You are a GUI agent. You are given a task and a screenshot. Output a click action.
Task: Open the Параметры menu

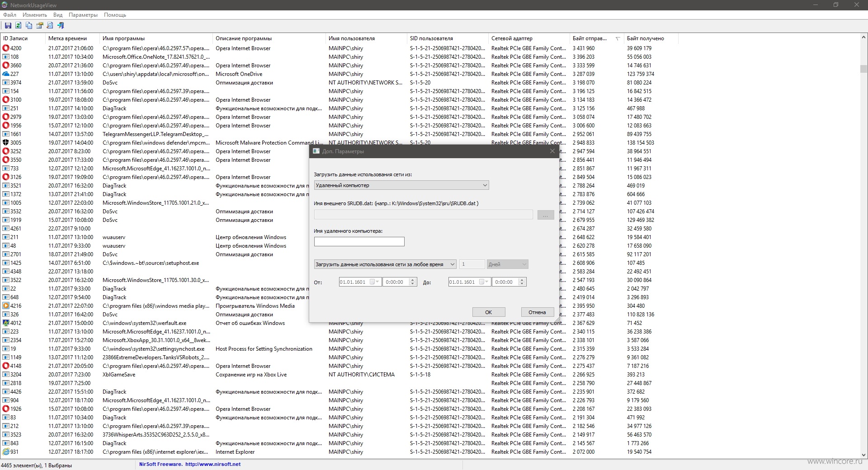pos(83,15)
